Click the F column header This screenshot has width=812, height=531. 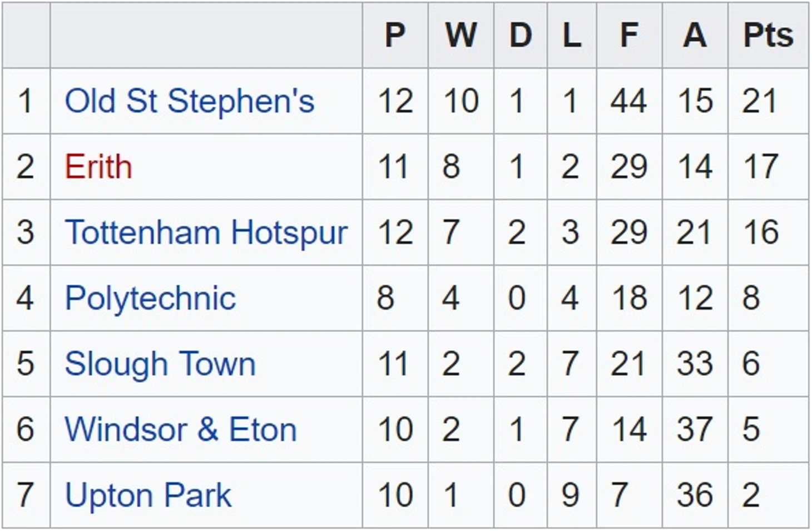click(x=629, y=36)
